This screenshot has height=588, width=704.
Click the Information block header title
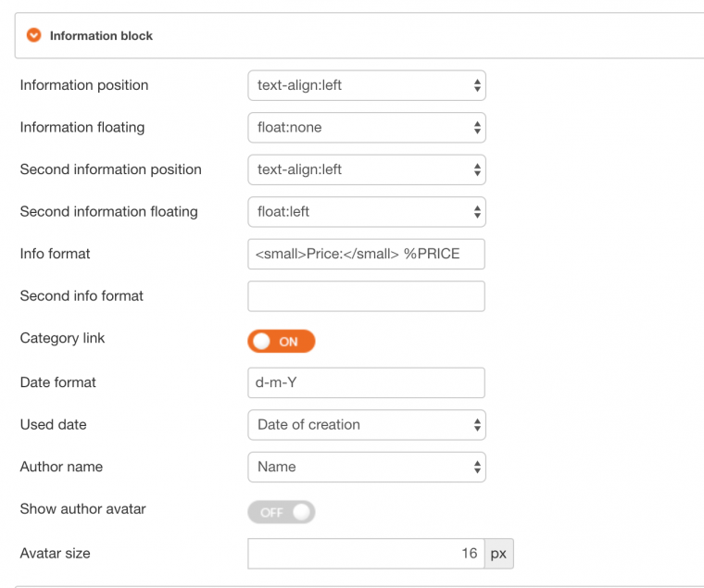tap(101, 36)
